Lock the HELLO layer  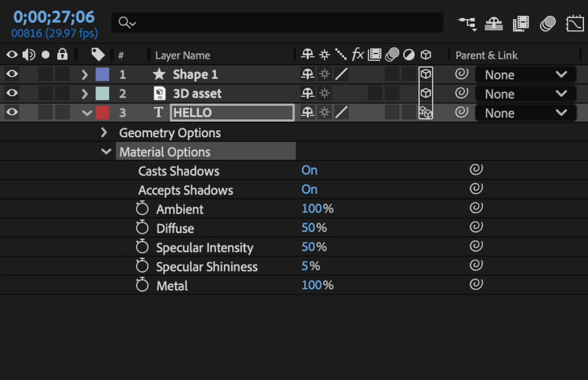coord(62,112)
